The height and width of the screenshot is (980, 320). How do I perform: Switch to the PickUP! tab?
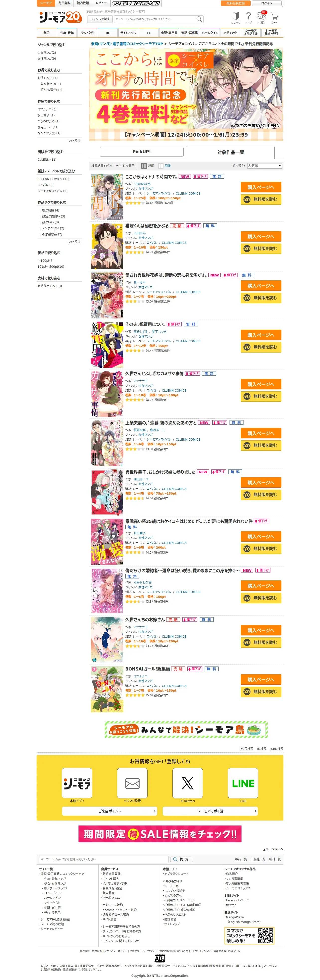click(142, 152)
